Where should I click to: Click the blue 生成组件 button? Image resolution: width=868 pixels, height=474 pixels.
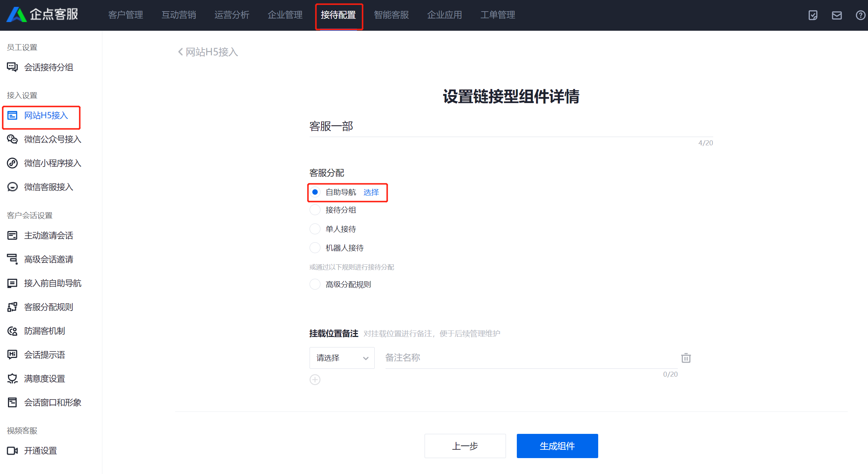557,446
